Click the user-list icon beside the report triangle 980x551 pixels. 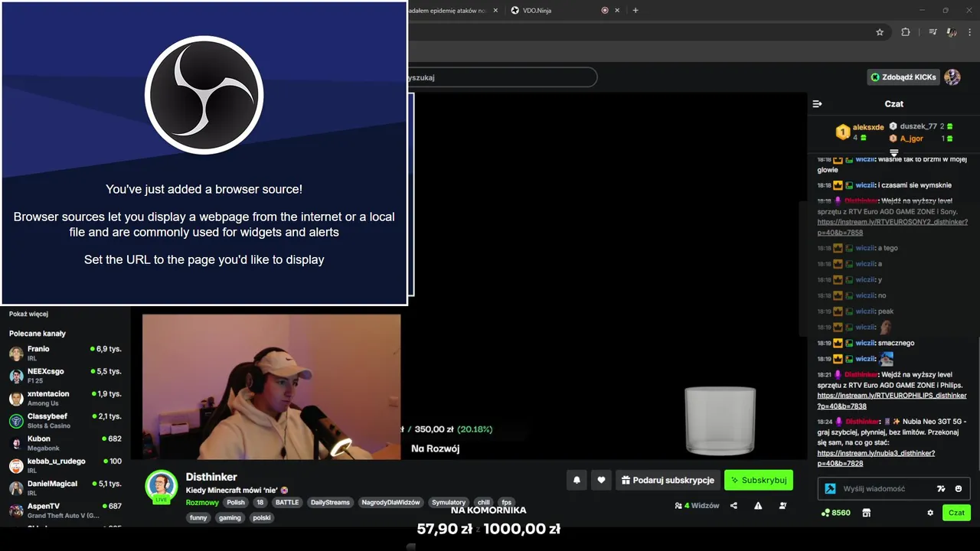782,505
